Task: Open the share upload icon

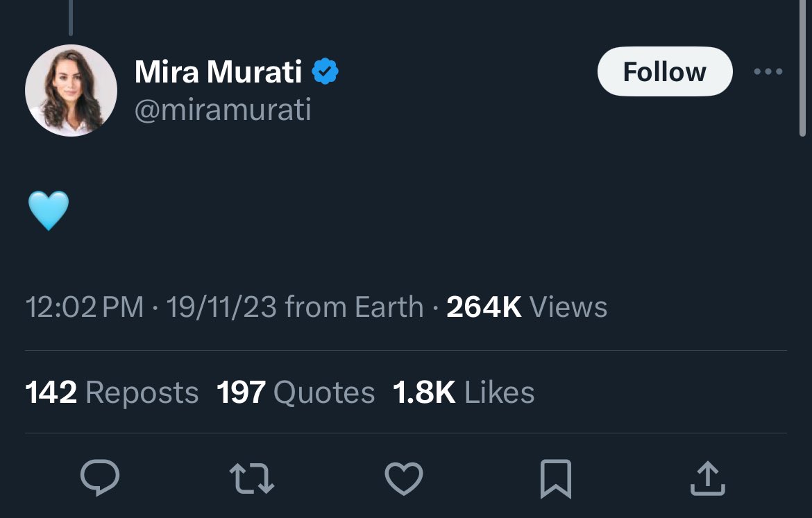Action: pos(707,478)
